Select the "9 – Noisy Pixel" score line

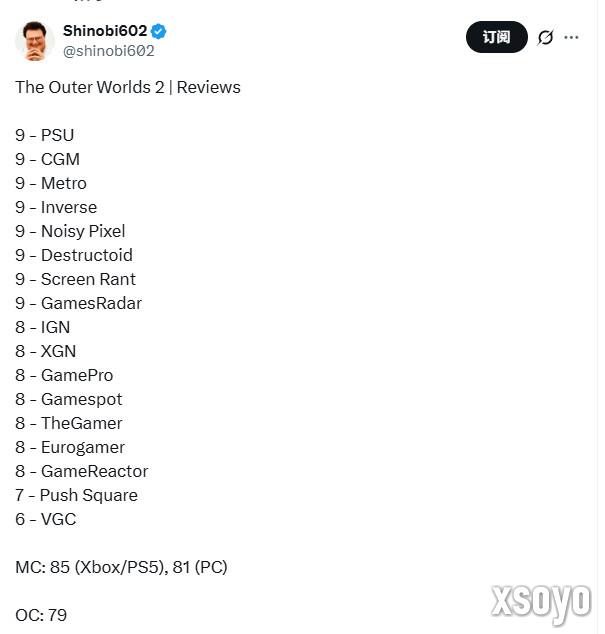tap(70, 231)
